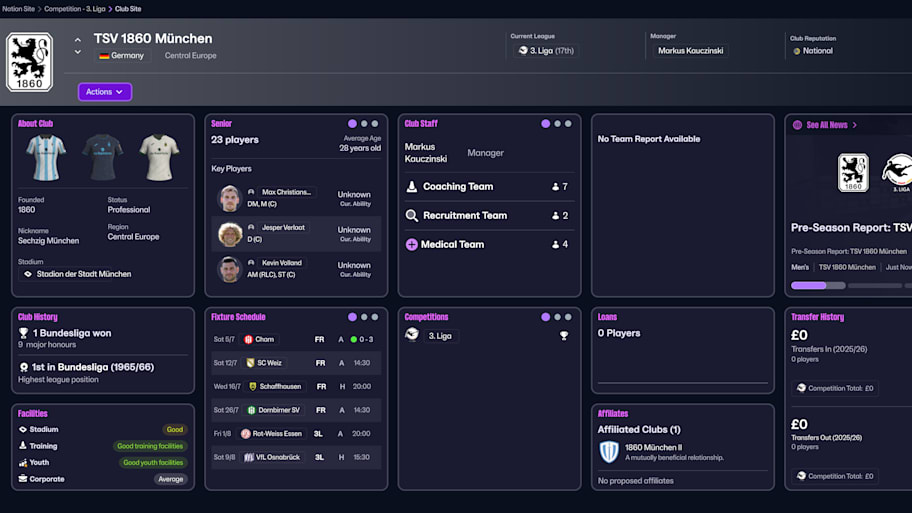Open Recruitment Team row
This screenshot has width=912, height=513.
[489, 216]
